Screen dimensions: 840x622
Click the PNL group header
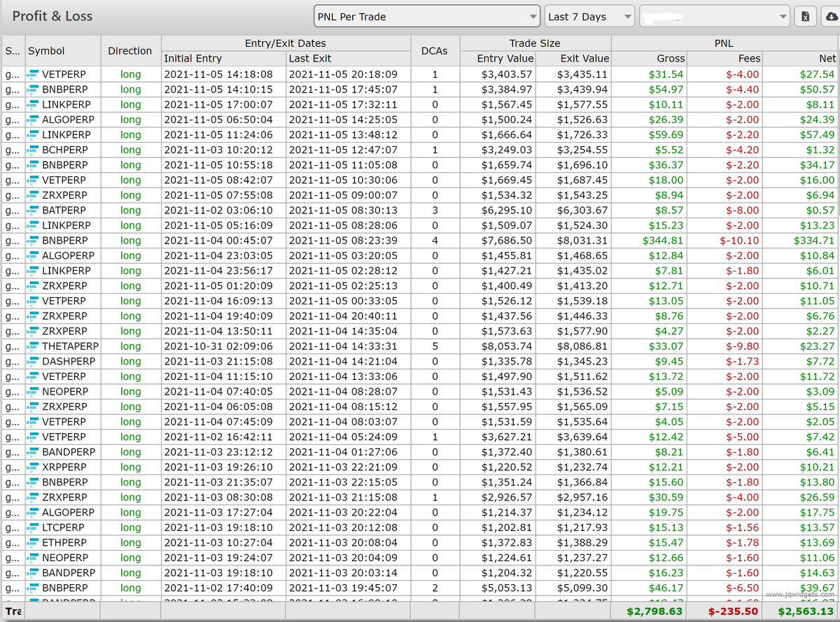tap(724, 43)
